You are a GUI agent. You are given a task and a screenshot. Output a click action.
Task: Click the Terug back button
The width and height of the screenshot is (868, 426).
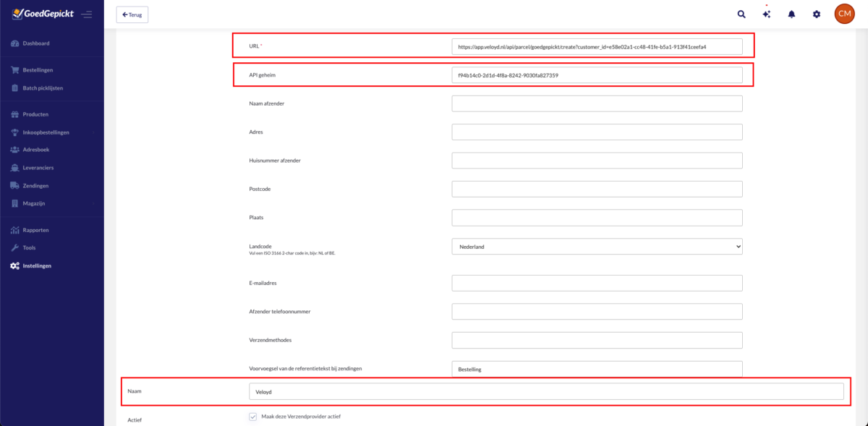pyautogui.click(x=132, y=14)
